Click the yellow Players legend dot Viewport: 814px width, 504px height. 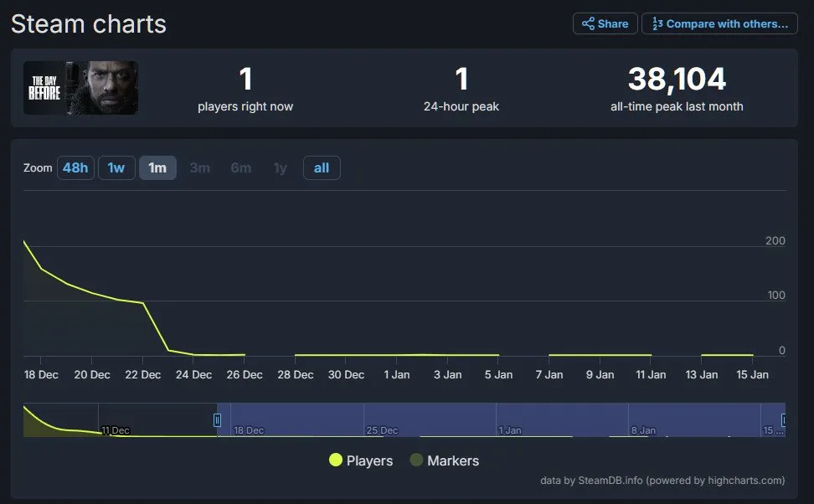pyautogui.click(x=335, y=460)
